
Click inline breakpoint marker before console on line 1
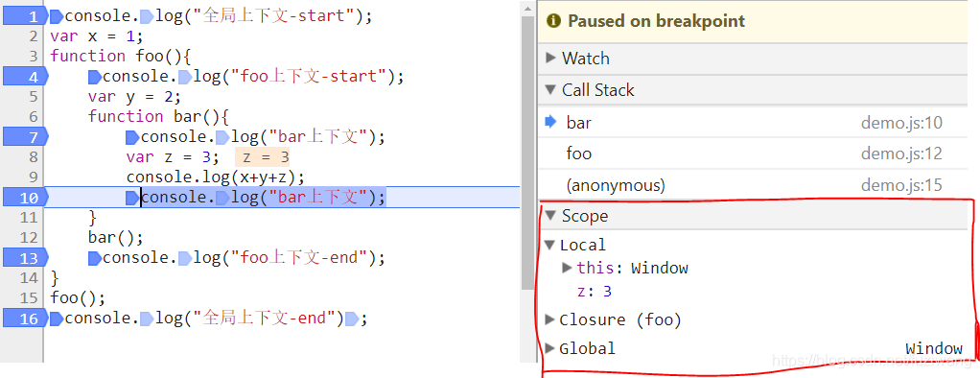57,17
